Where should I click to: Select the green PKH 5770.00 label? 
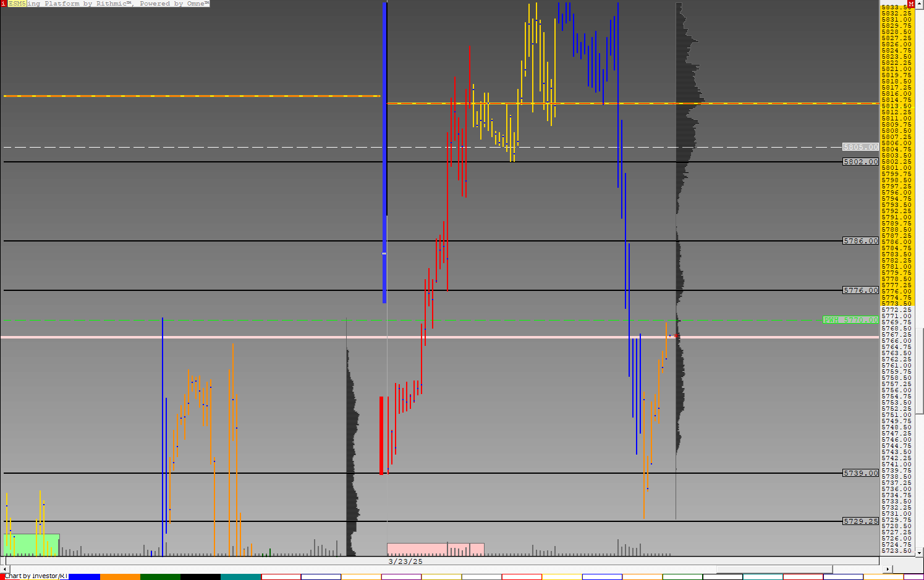(x=850, y=320)
